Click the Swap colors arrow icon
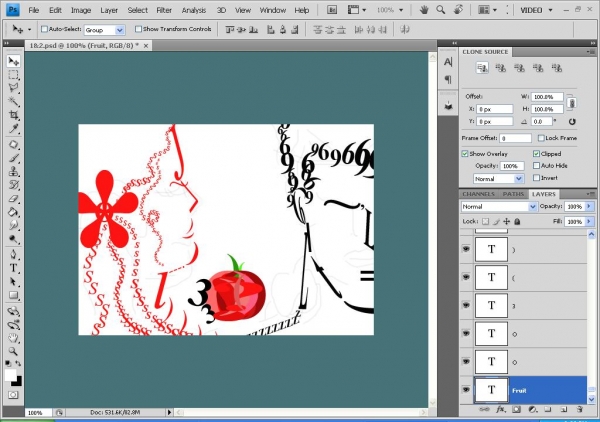Screen dimensions: 600x422 [x=18, y=363]
